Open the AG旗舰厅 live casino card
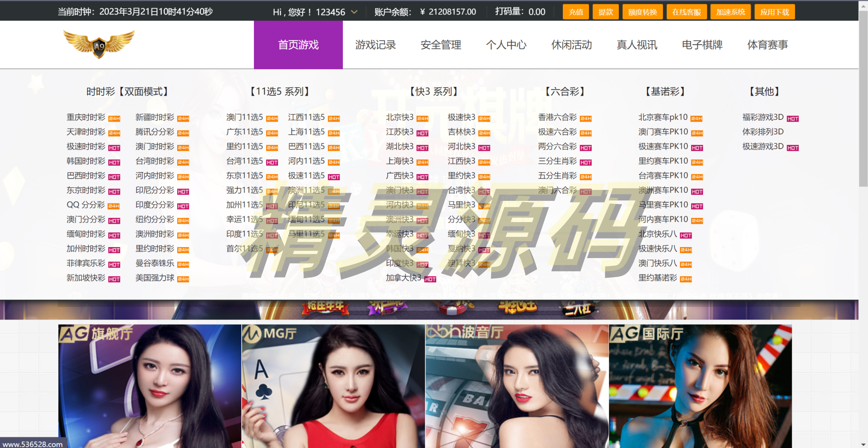868x448 pixels. [x=150, y=386]
